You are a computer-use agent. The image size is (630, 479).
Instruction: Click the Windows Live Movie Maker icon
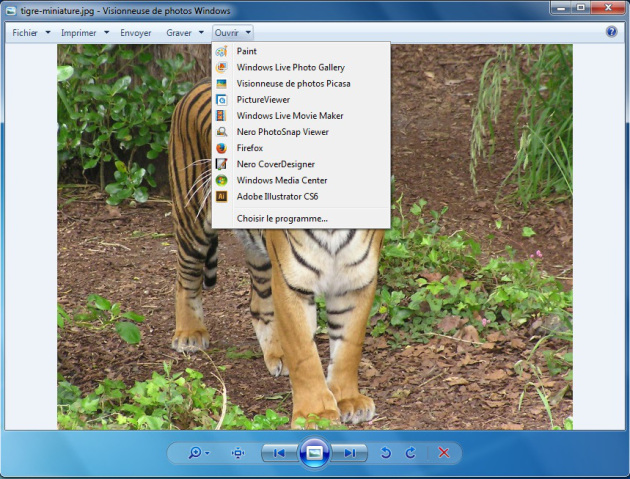pyautogui.click(x=221, y=116)
